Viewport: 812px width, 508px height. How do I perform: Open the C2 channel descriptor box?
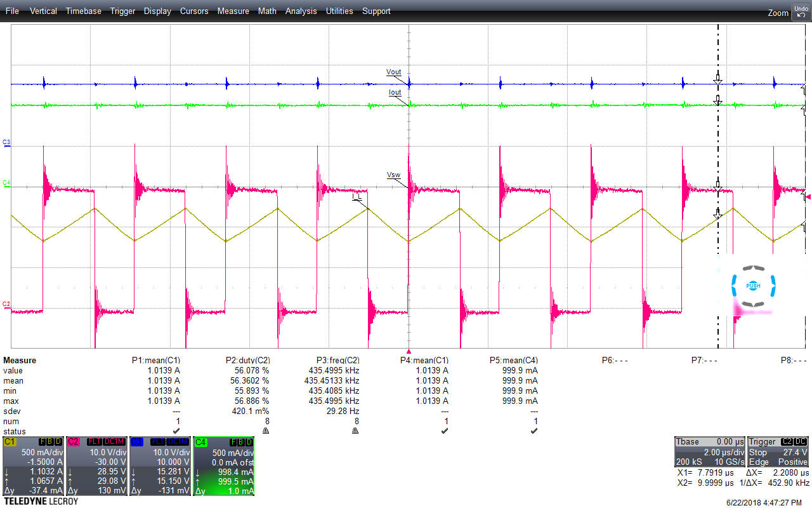pos(96,467)
